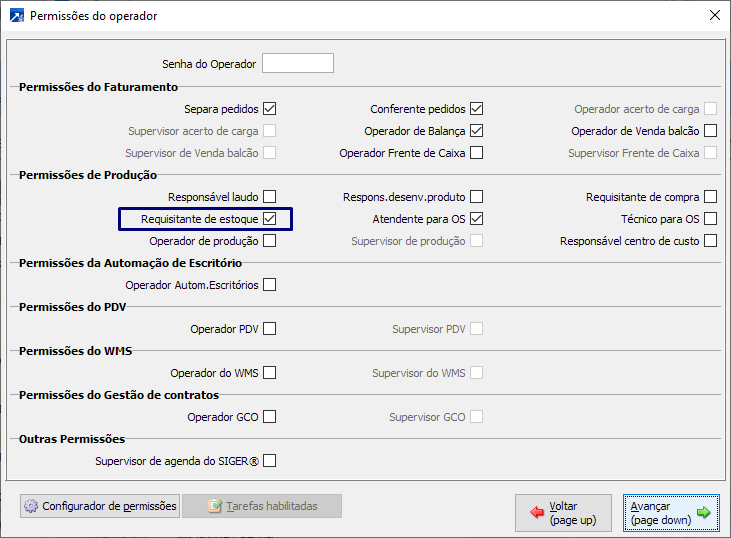Click the Permissões de Produção heading
Image resolution: width=731 pixels, height=538 pixels.
click(x=88, y=175)
